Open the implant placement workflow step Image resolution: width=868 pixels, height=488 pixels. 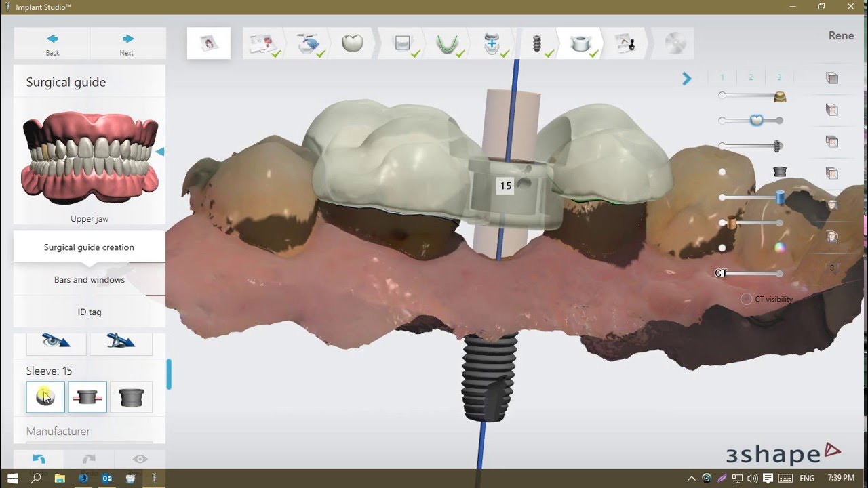tap(537, 43)
